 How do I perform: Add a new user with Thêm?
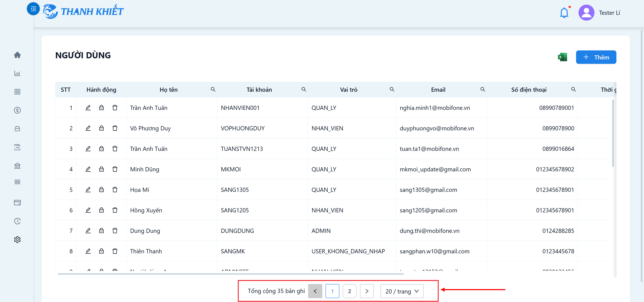point(596,57)
